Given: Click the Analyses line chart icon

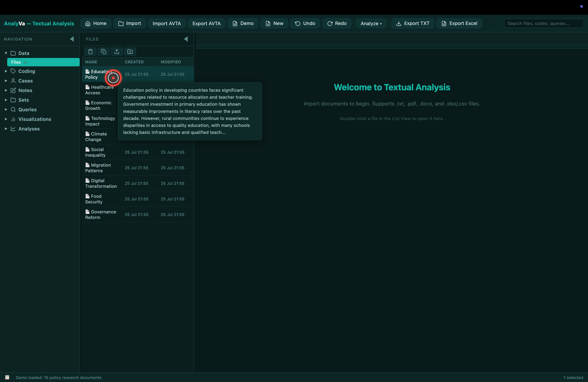Looking at the screenshot, I should coord(13,129).
